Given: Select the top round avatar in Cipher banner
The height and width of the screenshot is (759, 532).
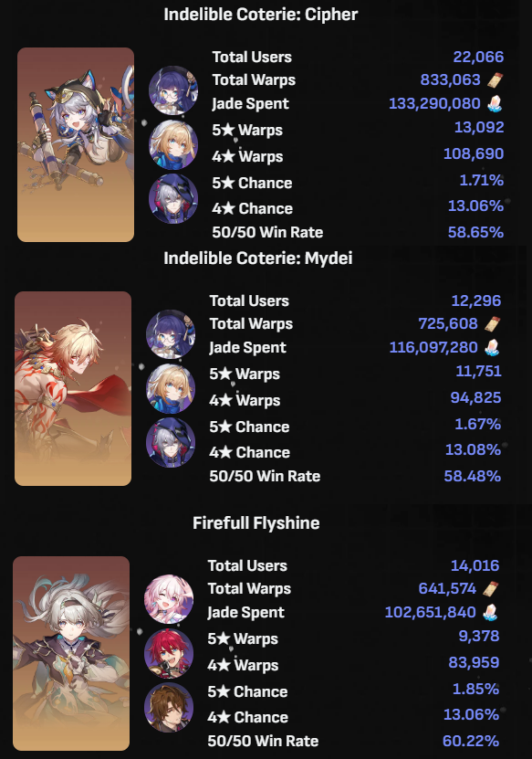Looking at the screenshot, I should 173,90.
